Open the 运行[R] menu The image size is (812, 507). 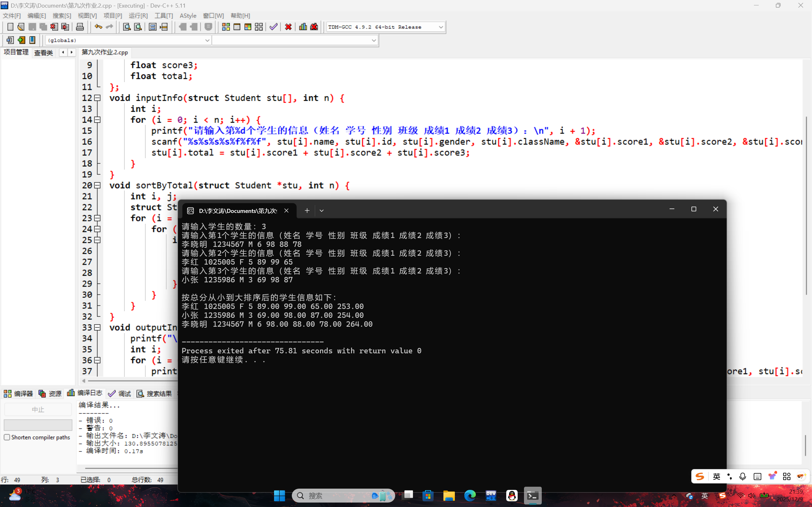click(138, 16)
